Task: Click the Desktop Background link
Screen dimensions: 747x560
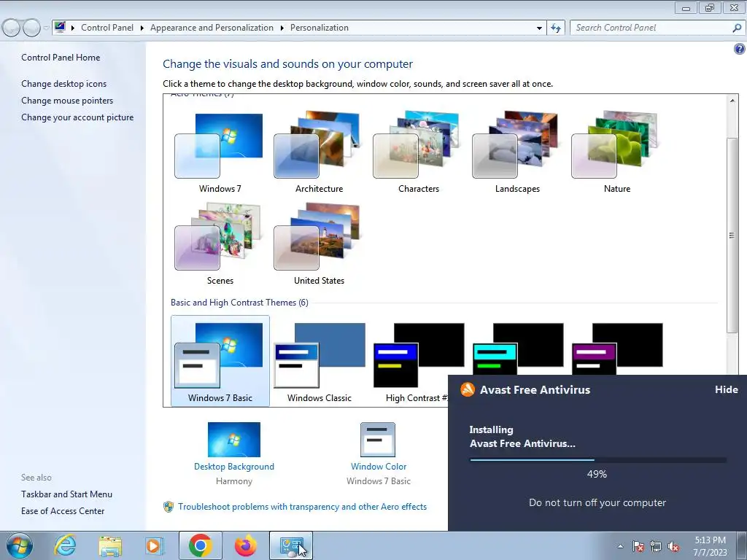Action: [x=234, y=467]
